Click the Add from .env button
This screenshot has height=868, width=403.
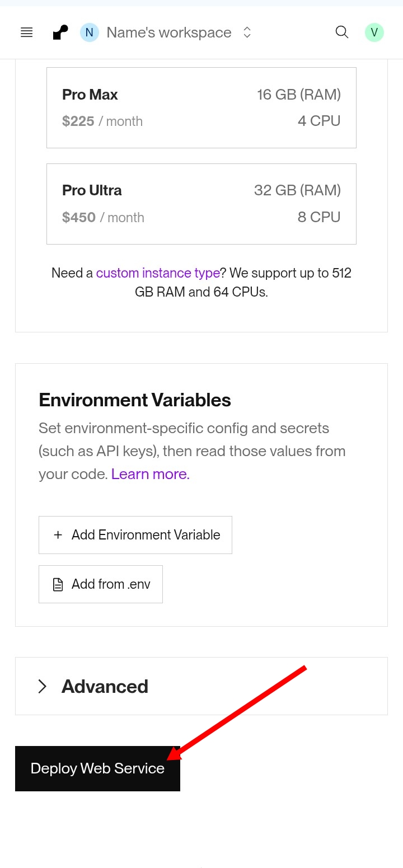click(101, 584)
